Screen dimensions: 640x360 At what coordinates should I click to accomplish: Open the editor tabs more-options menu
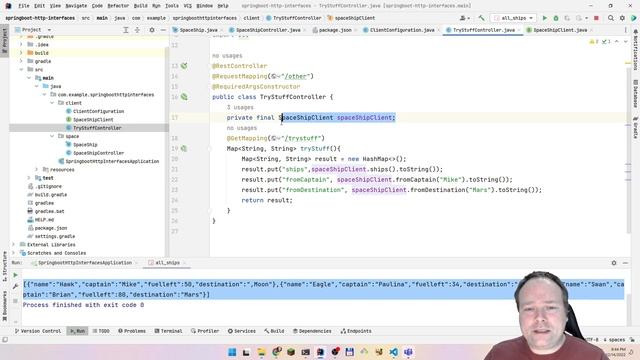pyautogui.click(x=625, y=30)
